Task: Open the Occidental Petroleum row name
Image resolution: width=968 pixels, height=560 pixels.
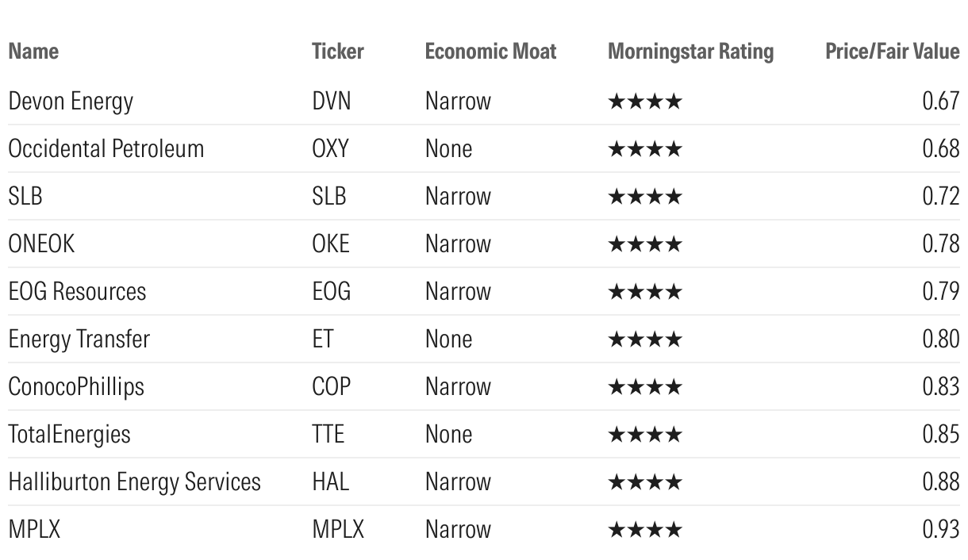Action: pyautogui.click(x=106, y=149)
